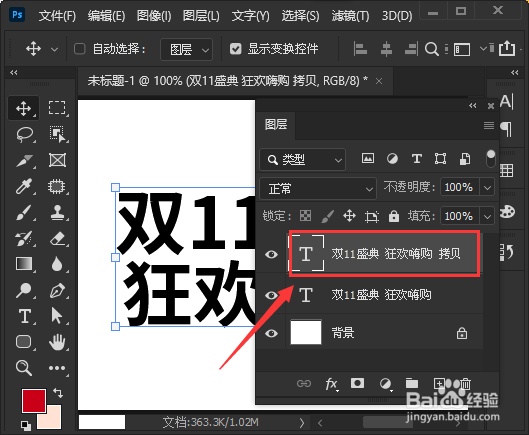Open the 正常 blend mode dropdown
This screenshot has width=529, height=435.
coord(318,188)
